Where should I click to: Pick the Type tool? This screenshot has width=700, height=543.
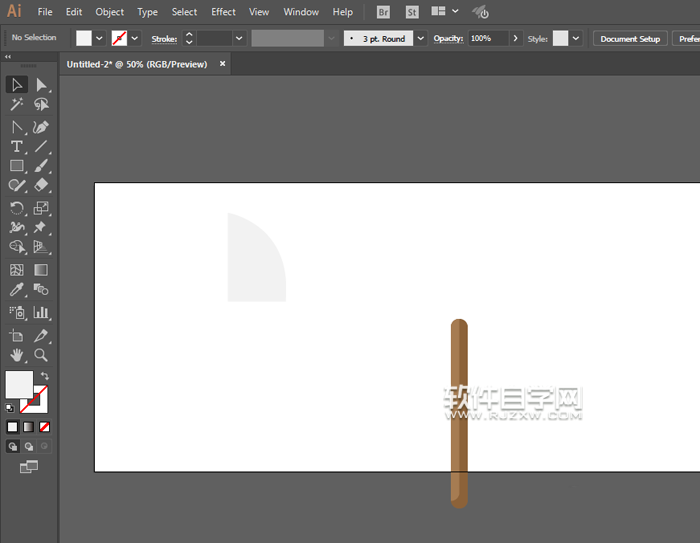(17, 147)
